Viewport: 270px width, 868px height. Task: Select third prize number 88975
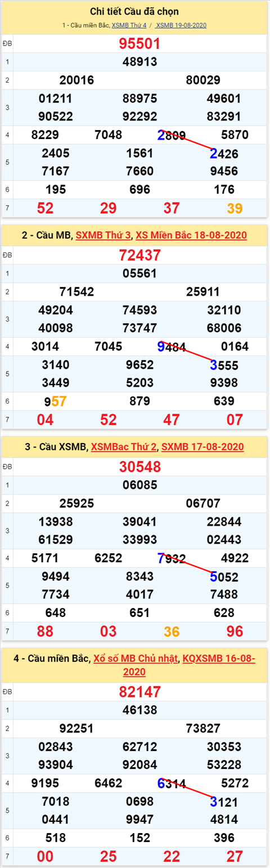(140, 99)
